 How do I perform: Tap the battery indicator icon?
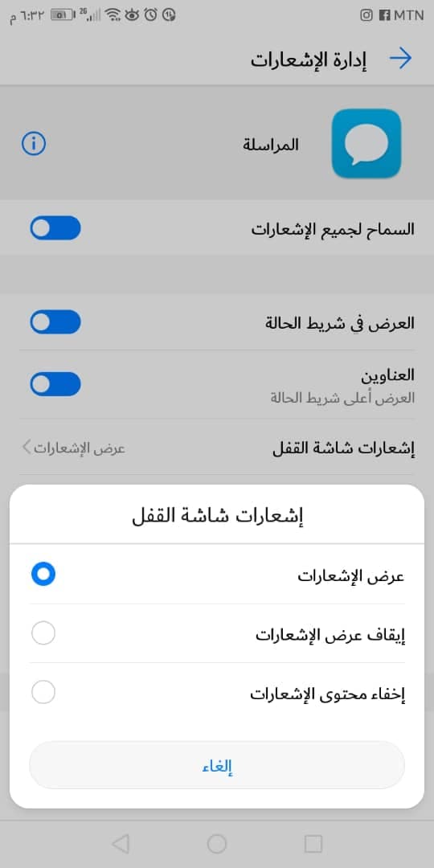tap(63, 15)
